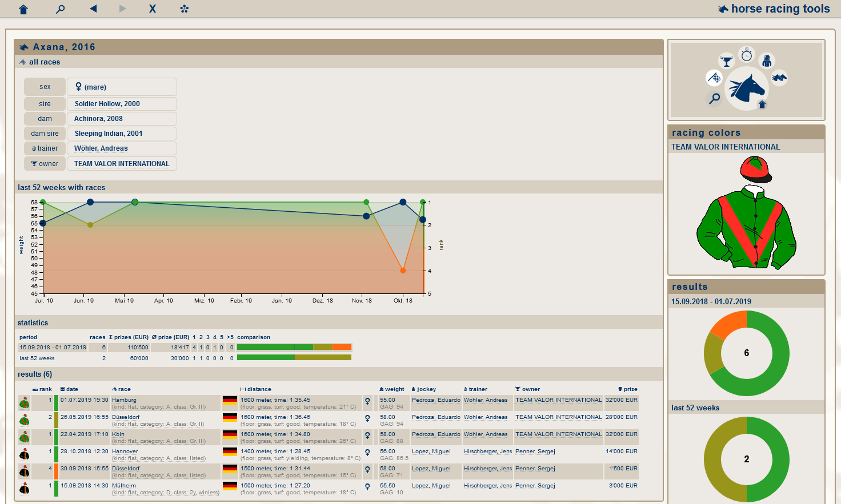
Task: Select the stopwatch icon in radial menu
Action: 747,55
